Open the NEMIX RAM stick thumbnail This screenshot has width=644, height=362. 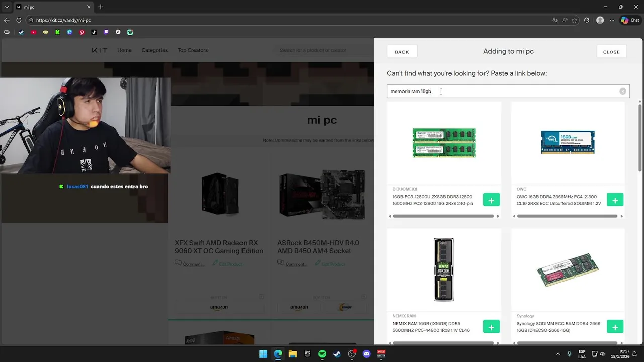[x=444, y=269]
